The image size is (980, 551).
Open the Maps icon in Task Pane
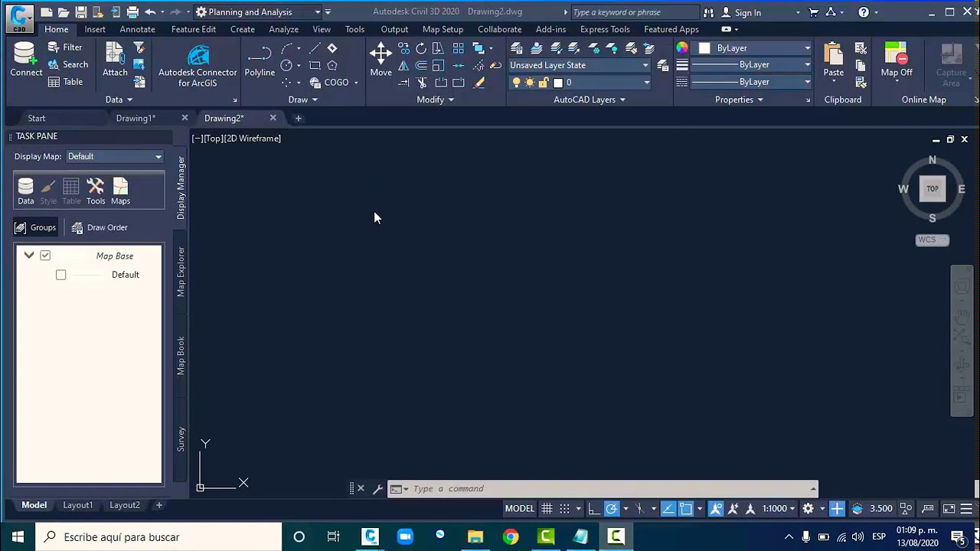click(x=120, y=191)
